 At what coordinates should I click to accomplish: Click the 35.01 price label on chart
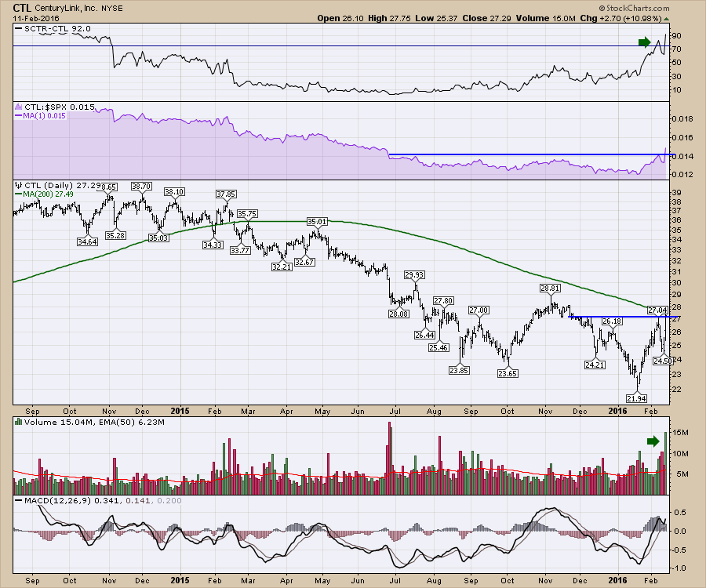(x=317, y=222)
